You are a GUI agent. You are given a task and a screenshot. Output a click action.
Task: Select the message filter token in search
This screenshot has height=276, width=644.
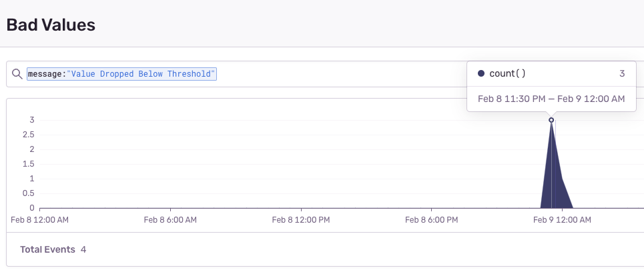[x=121, y=74]
